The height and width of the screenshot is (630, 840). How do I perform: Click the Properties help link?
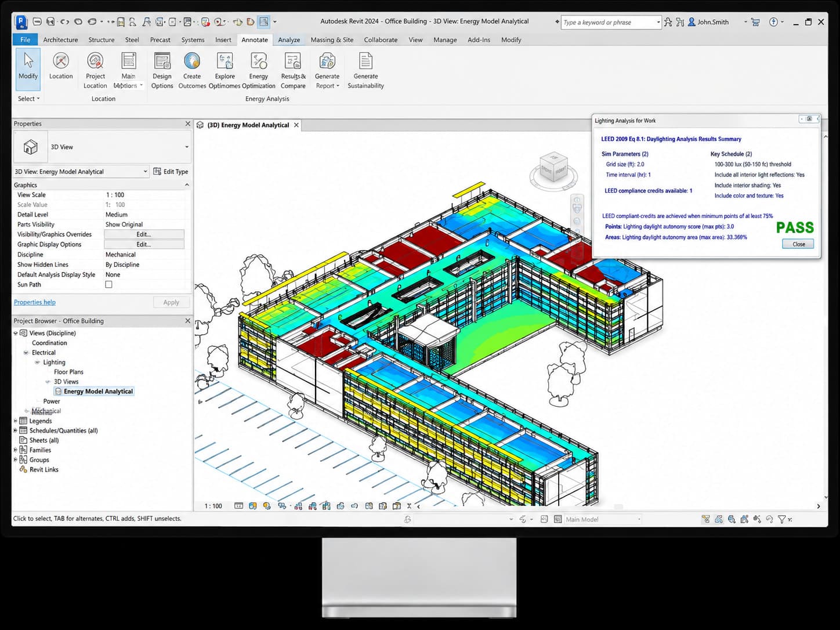(x=35, y=303)
